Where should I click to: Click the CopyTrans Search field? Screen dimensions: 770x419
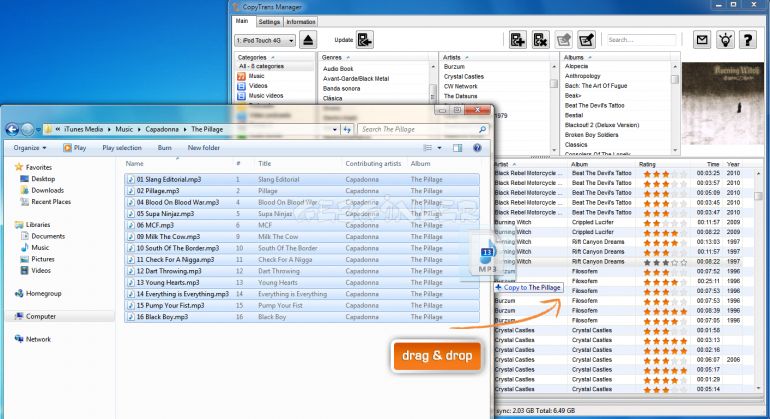tap(641, 40)
